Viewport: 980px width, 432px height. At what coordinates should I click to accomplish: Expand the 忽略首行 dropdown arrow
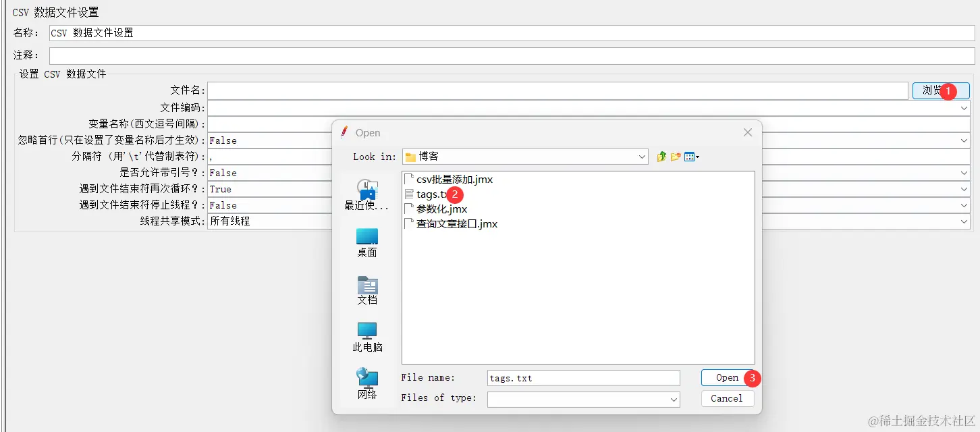[964, 140]
